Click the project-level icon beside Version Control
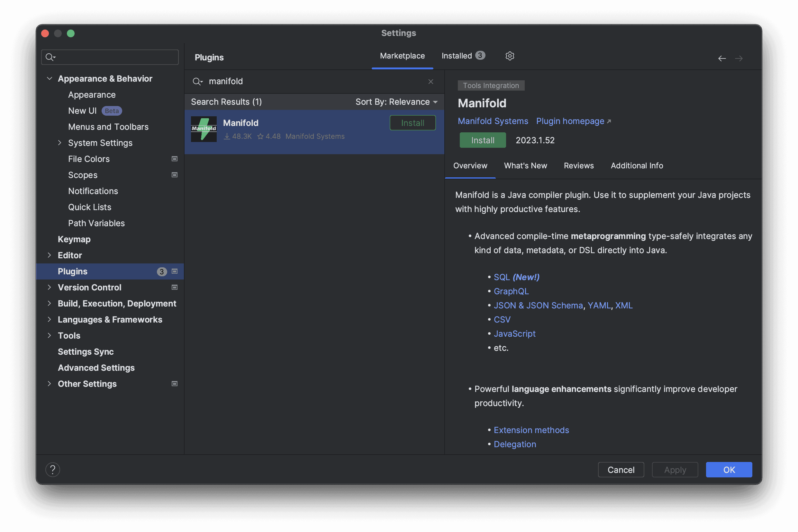The width and height of the screenshot is (798, 532). [x=175, y=288]
